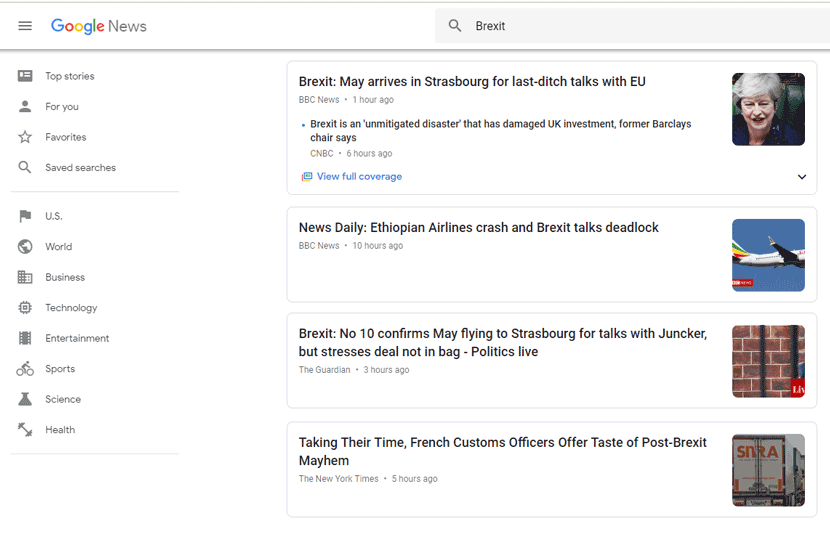Click the search magnifier icon
The width and height of the screenshot is (830, 533).
pos(455,26)
